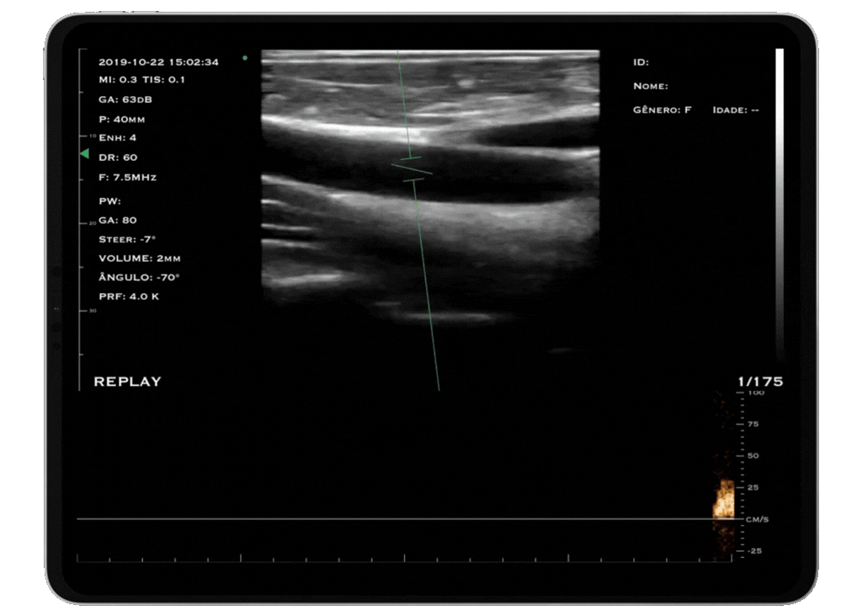Click the vertical grayscale bar on the right
Viewport: 862px width, 616px height.
pyautogui.click(x=780, y=202)
